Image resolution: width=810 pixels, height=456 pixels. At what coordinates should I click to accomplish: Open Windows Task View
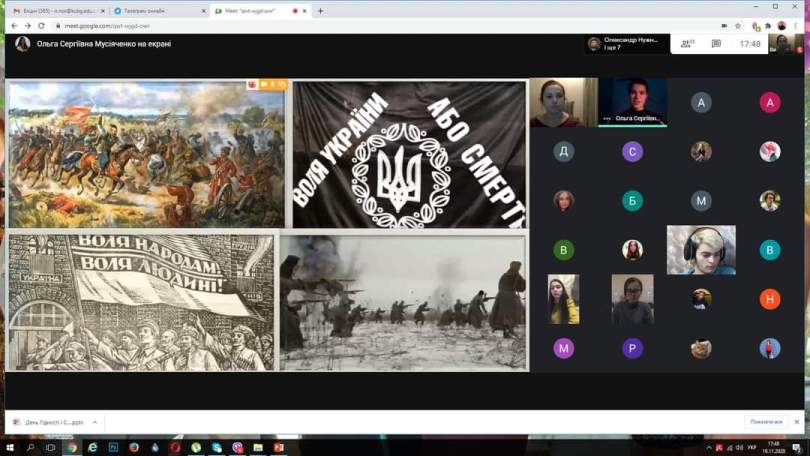point(50,448)
